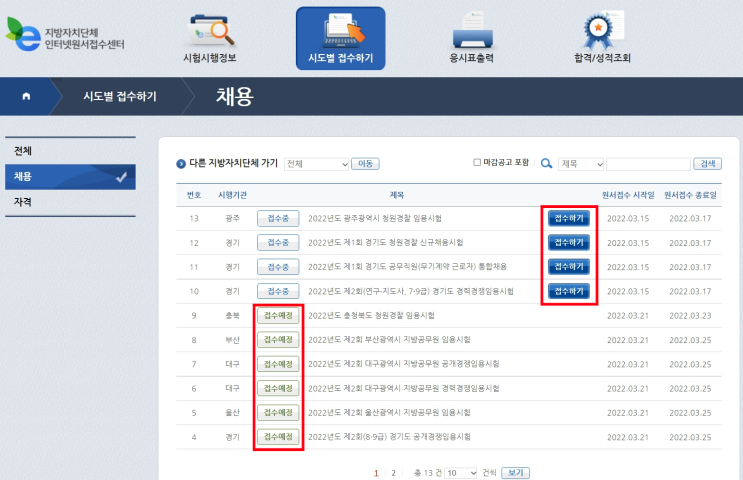Open 제2회(8·9급) 경기도 공개경쟁임용시험 title
743x480 pixels.
point(390,437)
